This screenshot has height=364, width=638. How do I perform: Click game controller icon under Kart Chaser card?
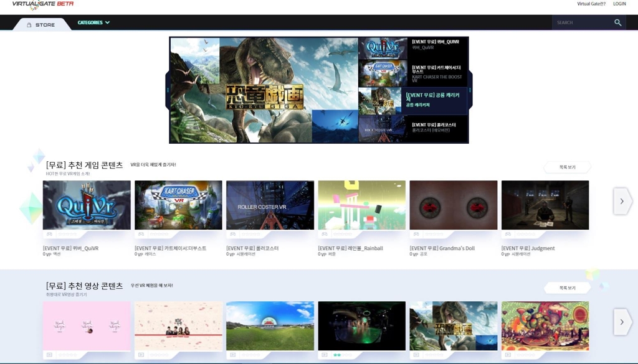[141, 235]
